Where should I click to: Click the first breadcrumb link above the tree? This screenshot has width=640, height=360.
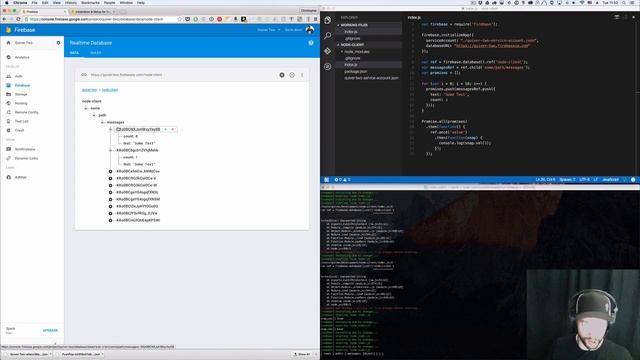(x=89, y=90)
